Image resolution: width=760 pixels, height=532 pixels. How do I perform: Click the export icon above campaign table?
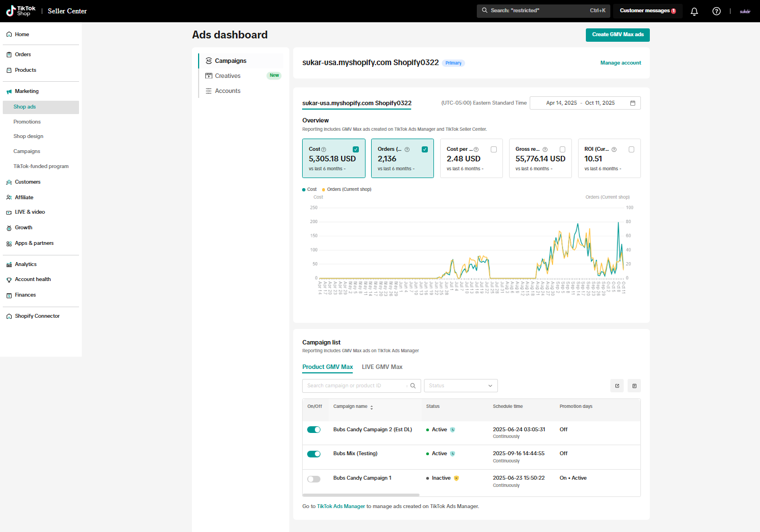click(617, 386)
